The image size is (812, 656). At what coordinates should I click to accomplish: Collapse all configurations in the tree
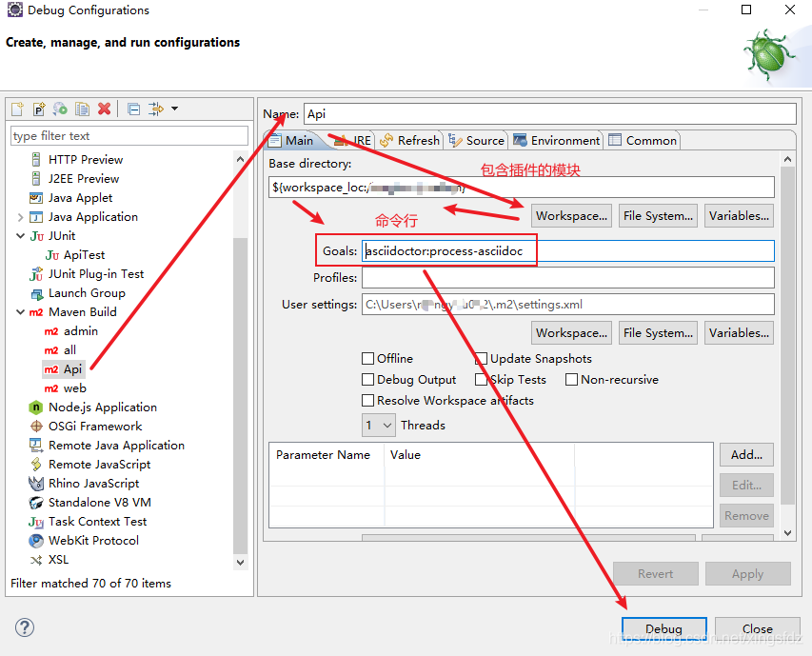[133, 109]
